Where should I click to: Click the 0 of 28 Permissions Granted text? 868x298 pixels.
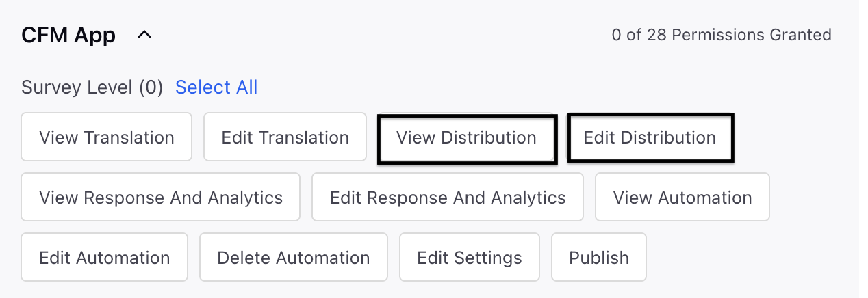pos(722,35)
